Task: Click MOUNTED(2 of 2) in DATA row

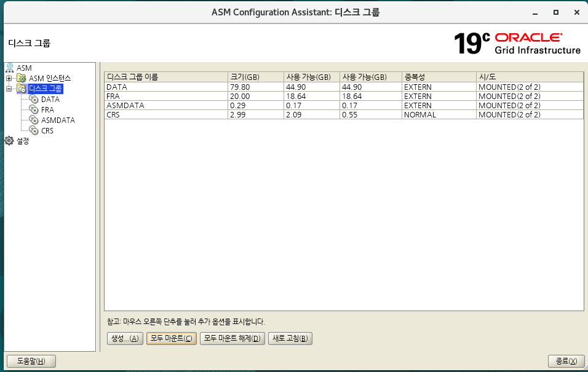Action: click(x=530, y=87)
